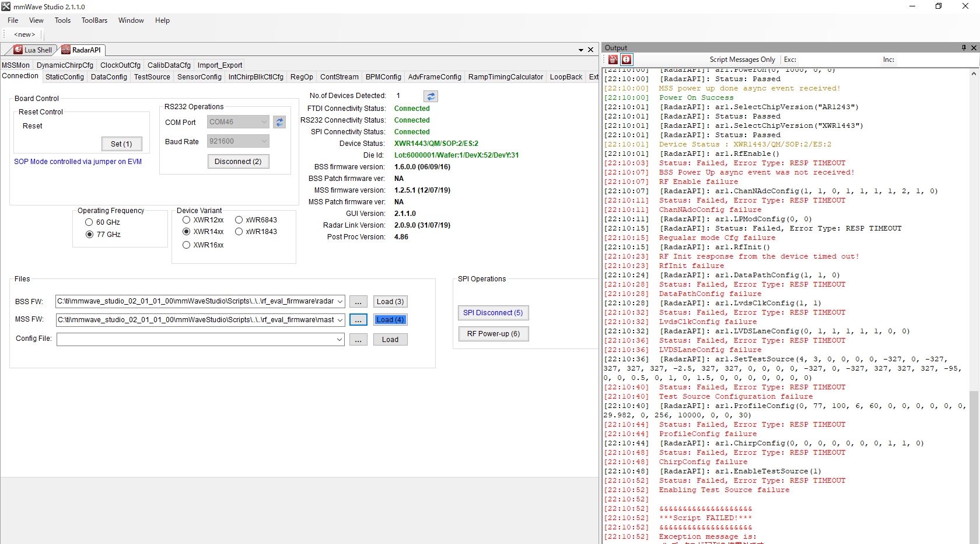
Task: Click the SPI Disconnect (5) button
Action: tap(493, 313)
